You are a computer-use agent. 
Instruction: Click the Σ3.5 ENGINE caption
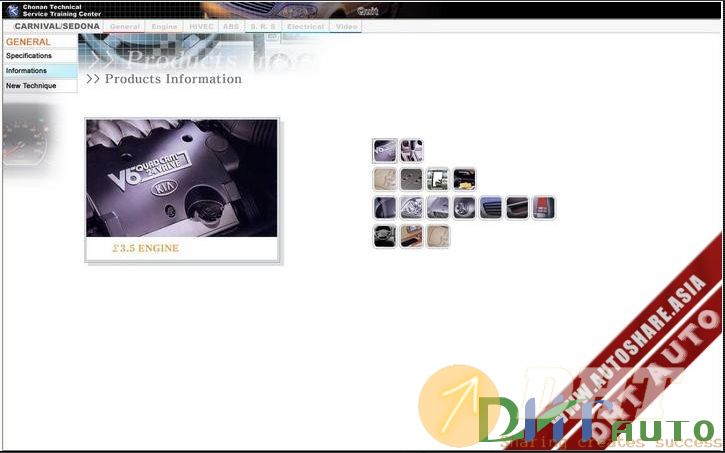point(145,249)
